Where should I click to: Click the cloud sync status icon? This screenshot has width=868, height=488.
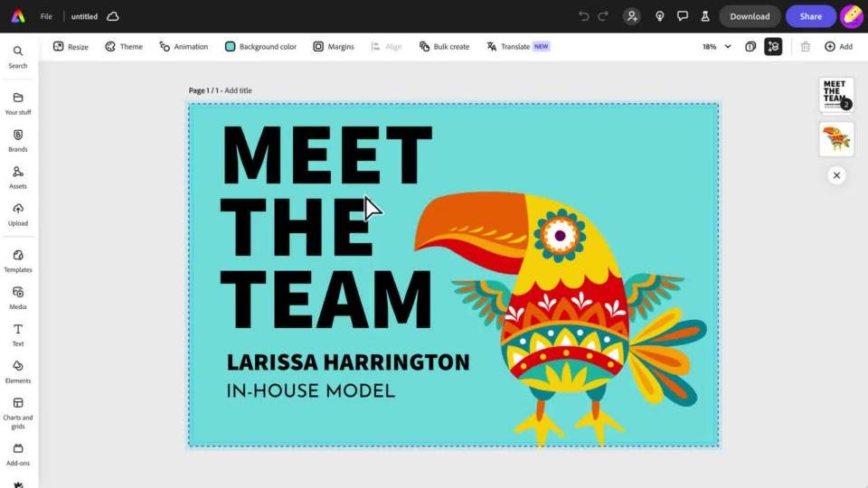click(112, 16)
